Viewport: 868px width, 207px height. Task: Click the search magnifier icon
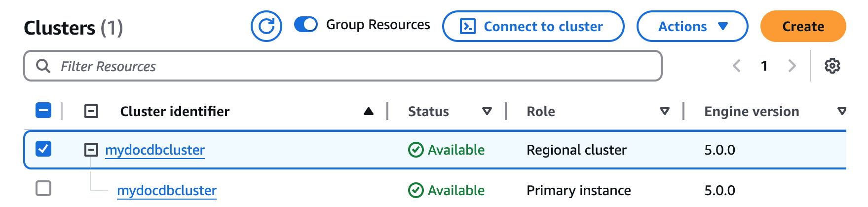tap(43, 66)
